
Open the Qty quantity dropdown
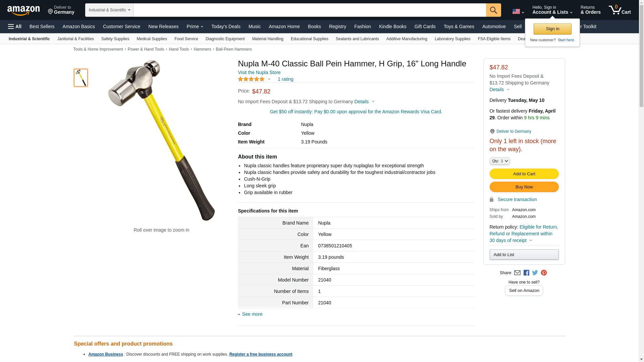(499, 161)
